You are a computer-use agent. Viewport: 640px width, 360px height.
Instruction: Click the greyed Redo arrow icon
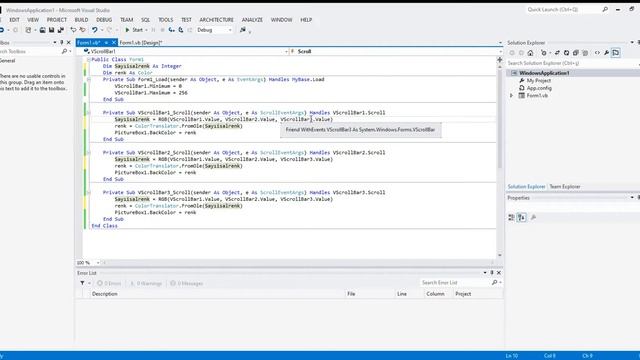(x=109, y=30)
